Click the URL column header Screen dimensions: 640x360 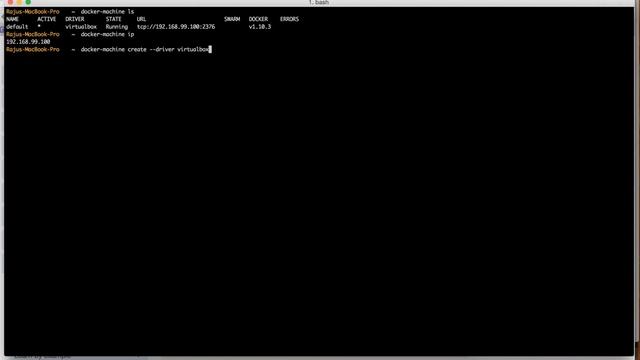pos(141,19)
